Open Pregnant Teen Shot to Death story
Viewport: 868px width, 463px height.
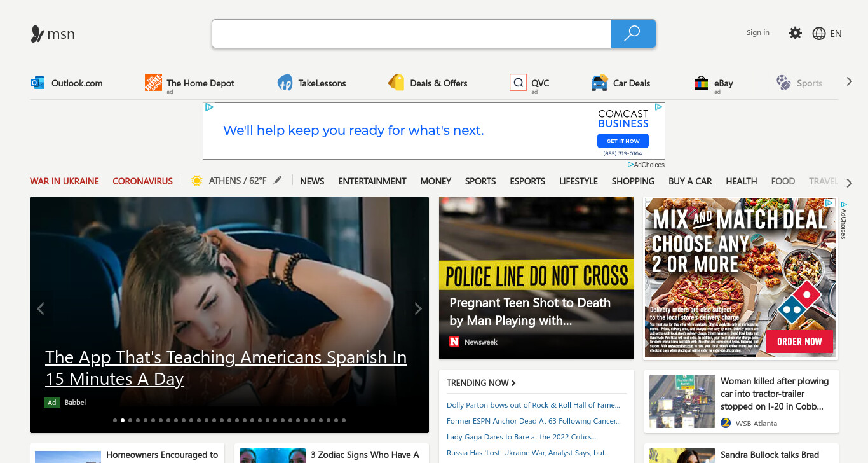pos(530,312)
